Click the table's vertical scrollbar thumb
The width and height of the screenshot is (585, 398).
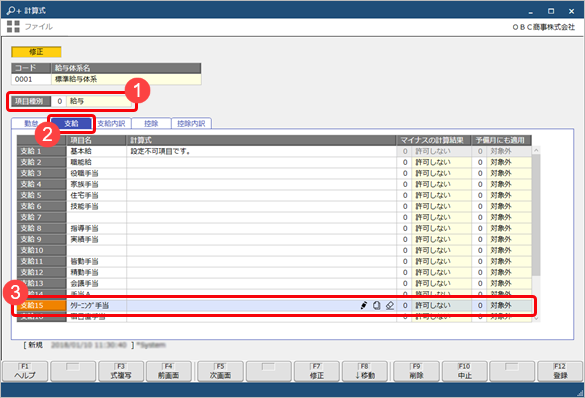coord(536,215)
